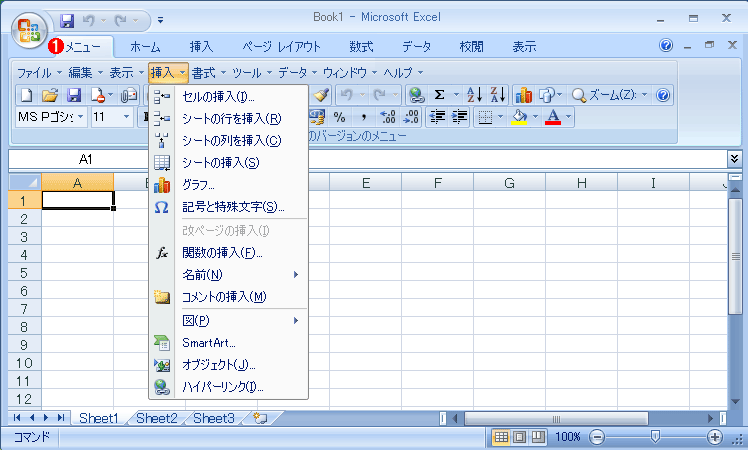Click the chart icon in the toolbar
Viewport: 748px width, 450px height.
tap(524, 95)
